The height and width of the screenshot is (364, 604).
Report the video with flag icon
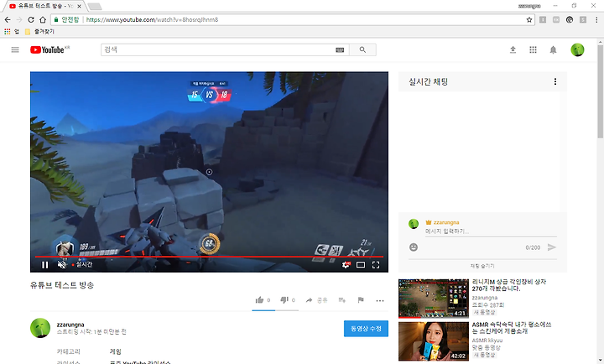pos(361,300)
